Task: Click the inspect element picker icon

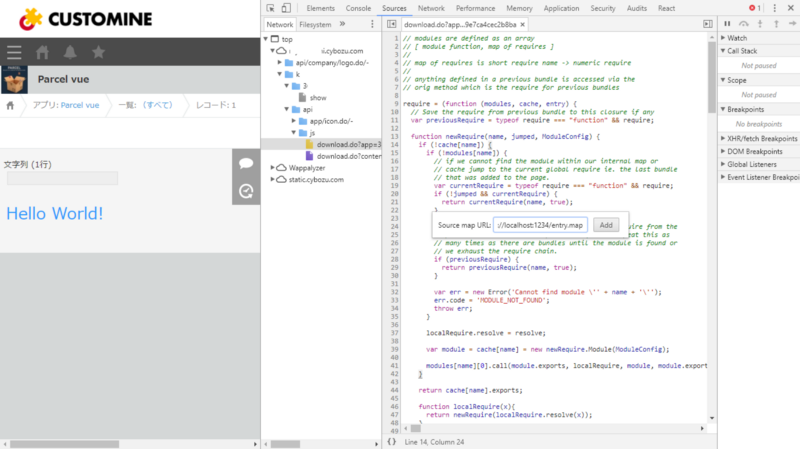Action: (272, 8)
